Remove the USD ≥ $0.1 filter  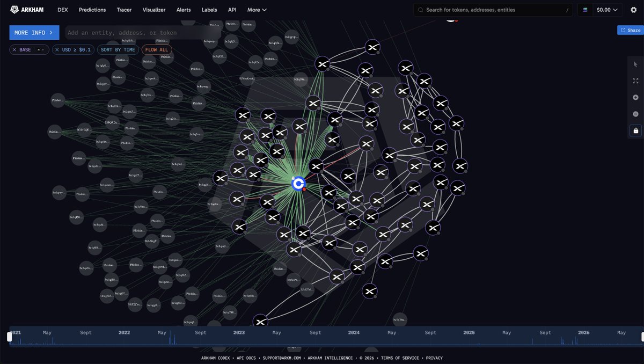pyautogui.click(x=57, y=50)
